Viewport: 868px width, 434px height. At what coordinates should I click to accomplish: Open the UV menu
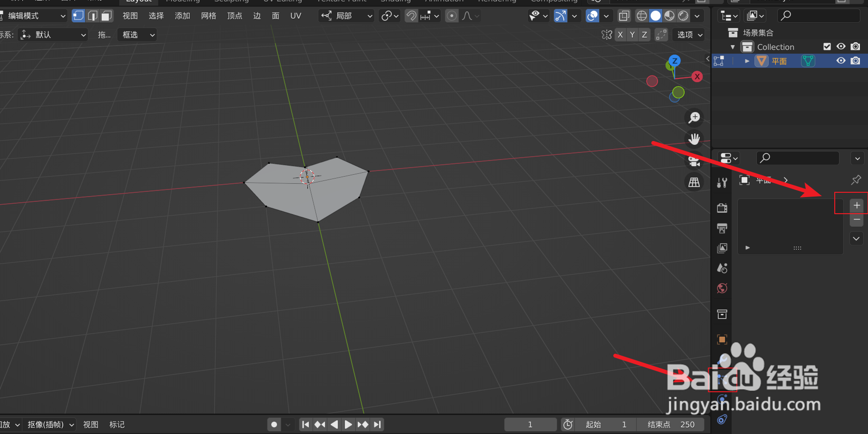[296, 16]
